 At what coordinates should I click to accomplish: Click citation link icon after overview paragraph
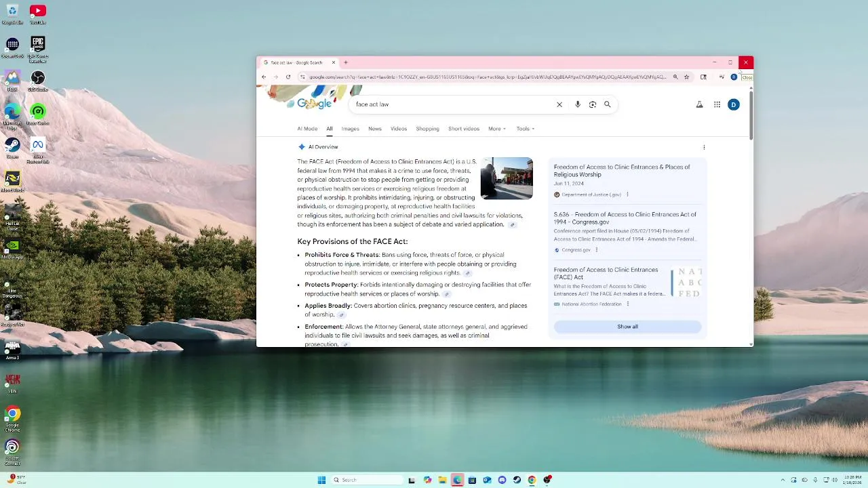coord(512,225)
